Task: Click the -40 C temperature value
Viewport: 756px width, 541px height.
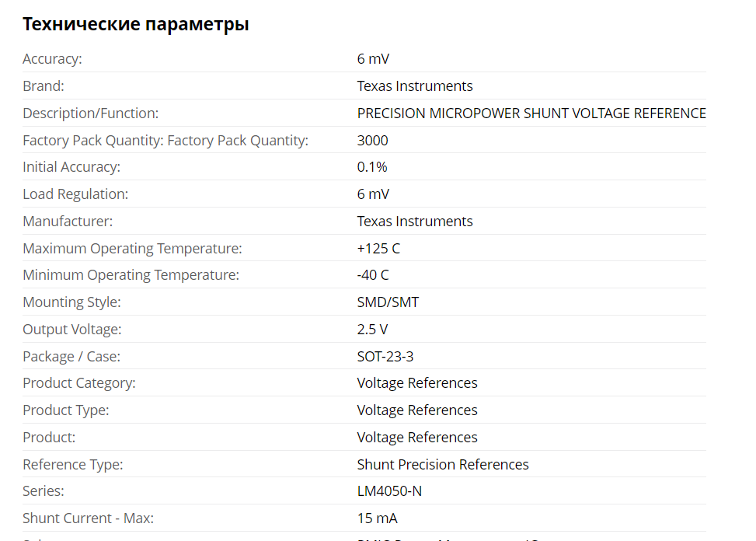Action: [x=373, y=275]
